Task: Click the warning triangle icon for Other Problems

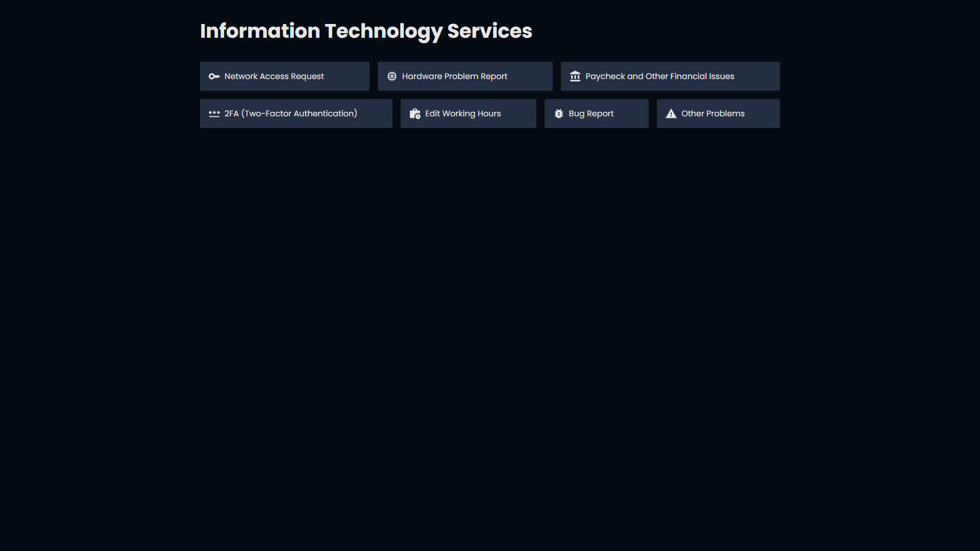Action: pos(671,114)
